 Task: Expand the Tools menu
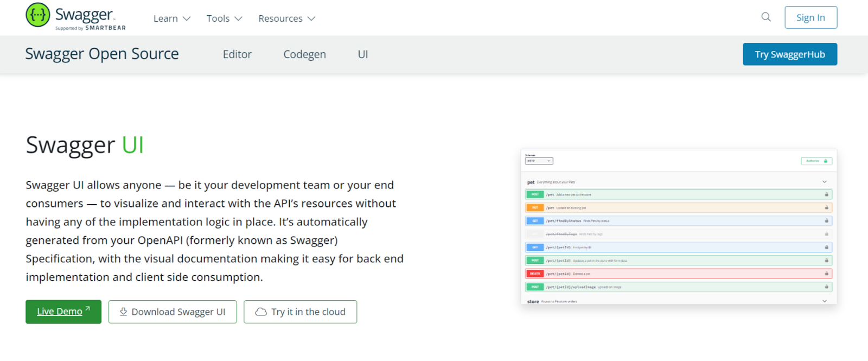pos(224,18)
